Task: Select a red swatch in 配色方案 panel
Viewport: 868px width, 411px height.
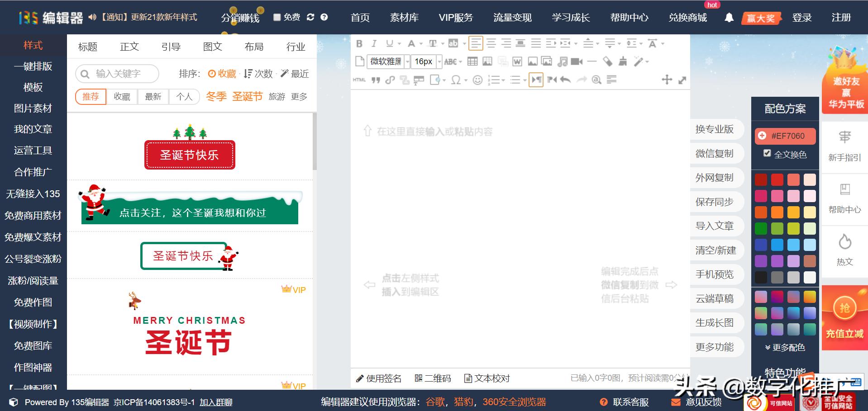Action: coord(761,179)
